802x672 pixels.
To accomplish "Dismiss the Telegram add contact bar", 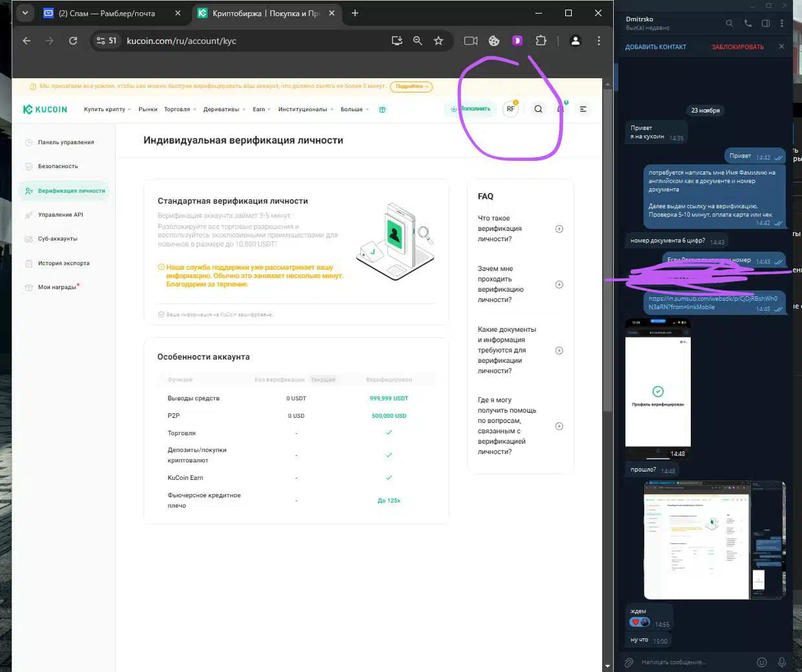I will pyautogui.click(x=781, y=47).
